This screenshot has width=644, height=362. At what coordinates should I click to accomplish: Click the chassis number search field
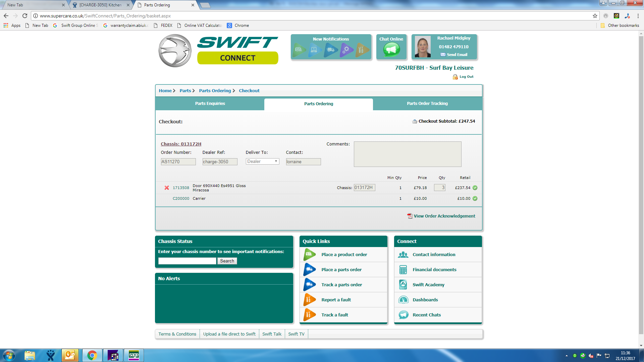click(x=187, y=261)
